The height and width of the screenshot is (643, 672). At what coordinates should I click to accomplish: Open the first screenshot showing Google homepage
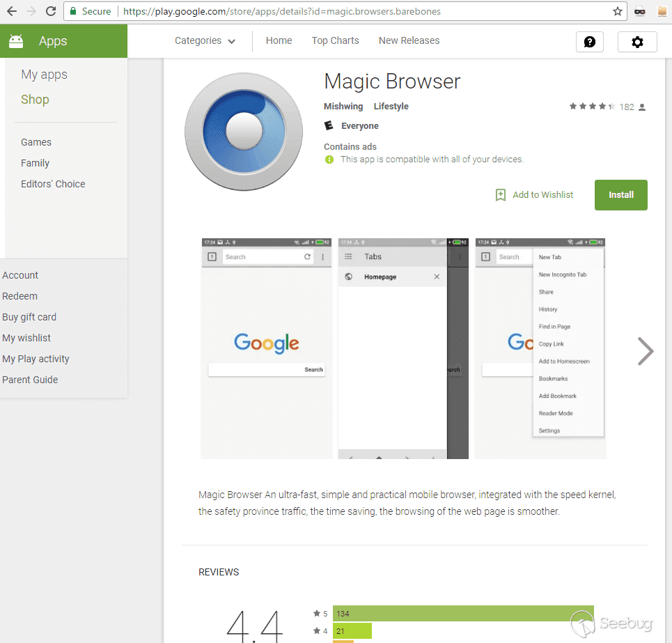click(x=266, y=348)
